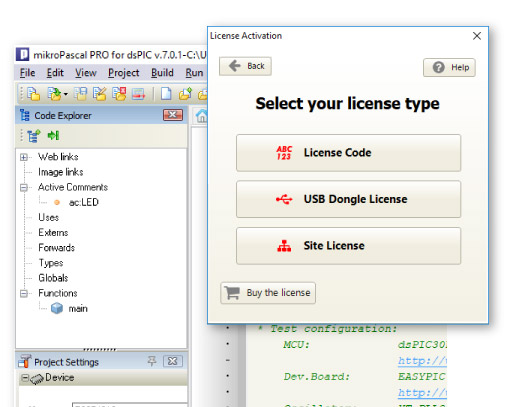Expand the Web links tree node

click(x=24, y=157)
